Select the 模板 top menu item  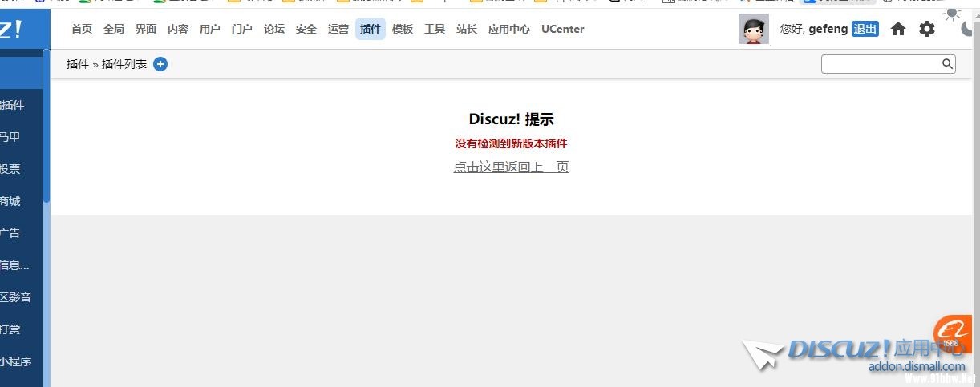[x=403, y=29]
